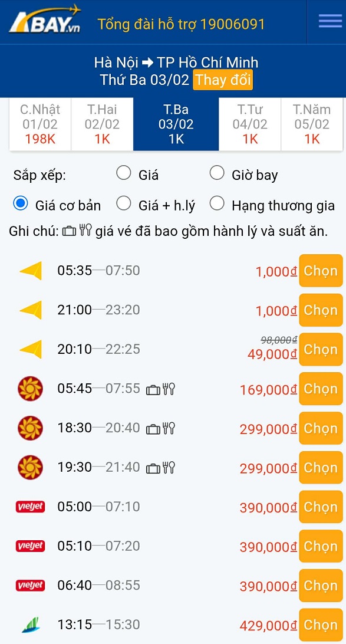This screenshot has height=644, width=346.
Task: Select the Hạng thương gia fare option
Action: (x=217, y=202)
